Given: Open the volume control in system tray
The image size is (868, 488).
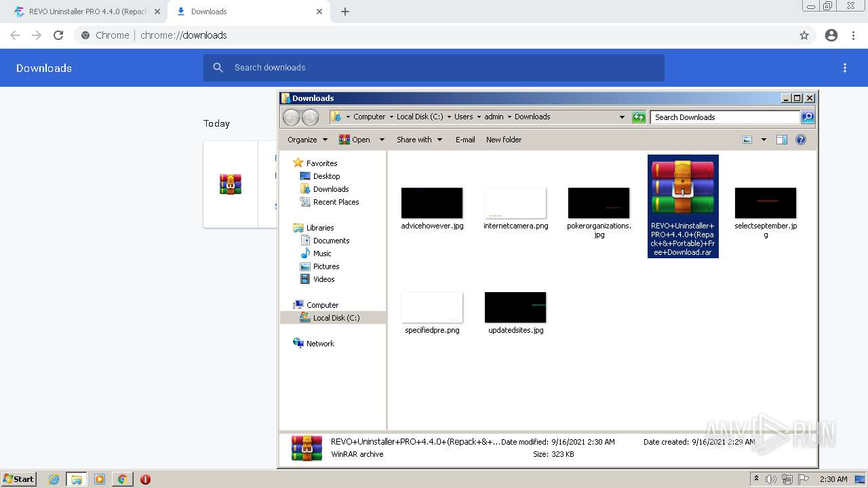Looking at the screenshot, I should coord(771,479).
